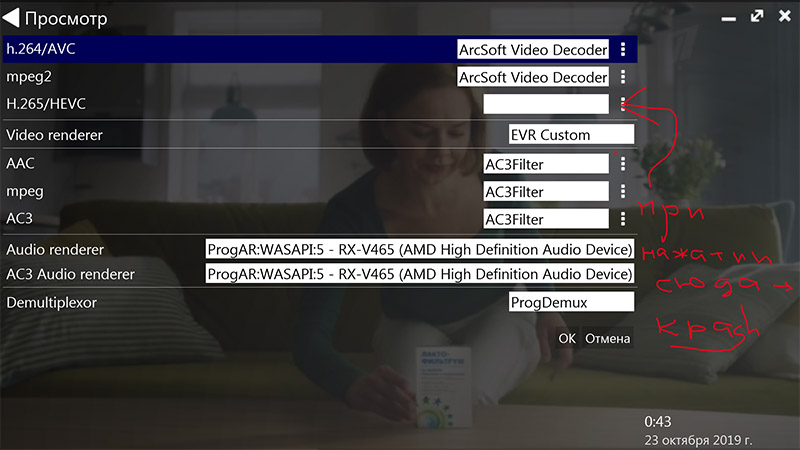Open the AC3 row AC3Filter dropdown
800x450 pixels.
pos(545,218)
